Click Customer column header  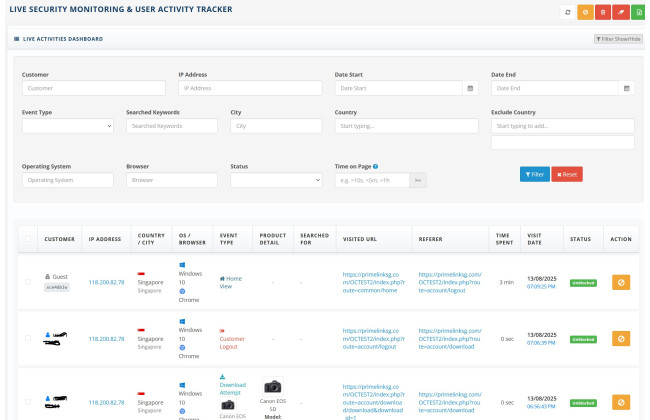(x=59, y=239)
